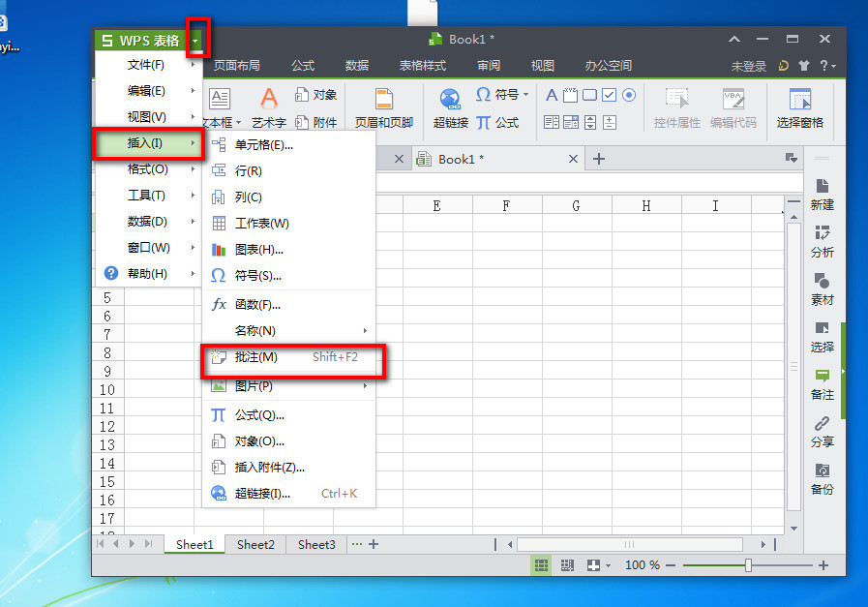This screenshot has height=607, width=868.
Task: Select the checkbox form control icon
Action: [x=608, y=95]
